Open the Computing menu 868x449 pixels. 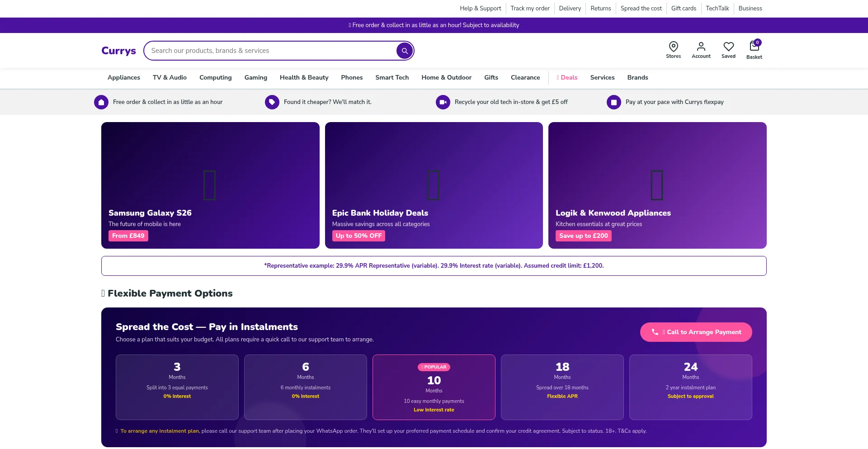(215, 78)
